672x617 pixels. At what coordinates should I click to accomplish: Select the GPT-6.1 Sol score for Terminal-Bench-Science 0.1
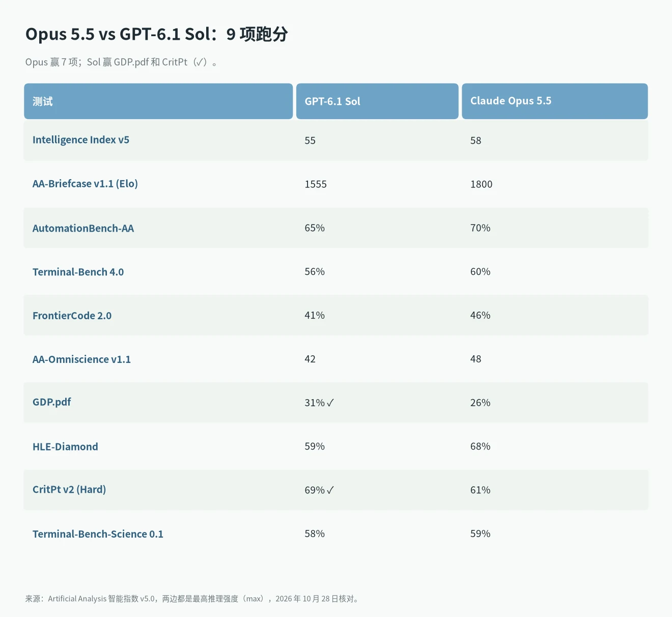coord(315,534)
